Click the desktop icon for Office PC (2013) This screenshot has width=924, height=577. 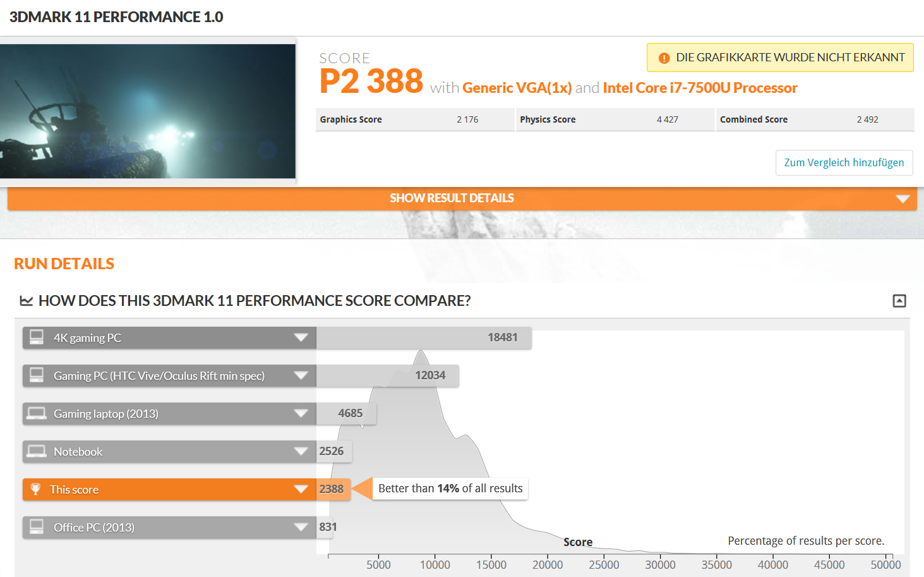click(37, 527)
